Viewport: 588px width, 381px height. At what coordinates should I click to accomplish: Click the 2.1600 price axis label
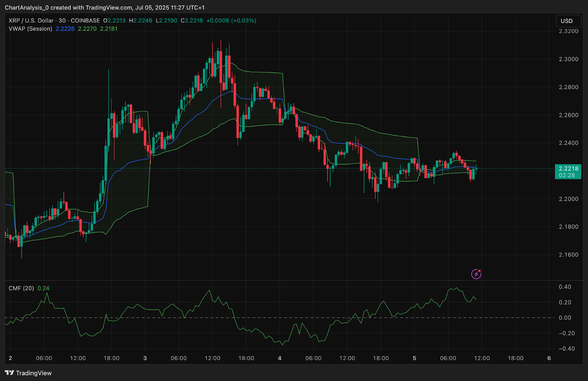(569, 255)
